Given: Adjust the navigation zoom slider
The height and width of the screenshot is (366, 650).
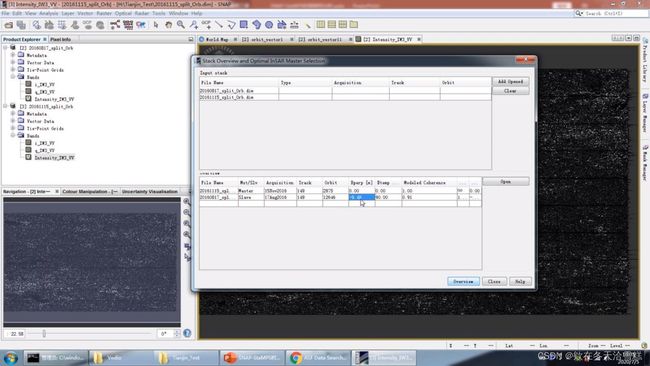Looking at the screenshot, I should 44,333.
